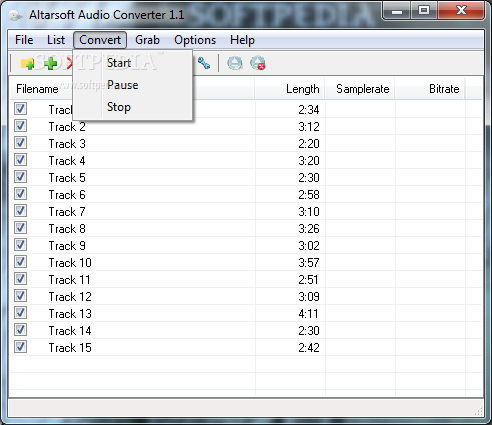Open the Help menu
The image size is (492, 425).
tap(242, 40)
